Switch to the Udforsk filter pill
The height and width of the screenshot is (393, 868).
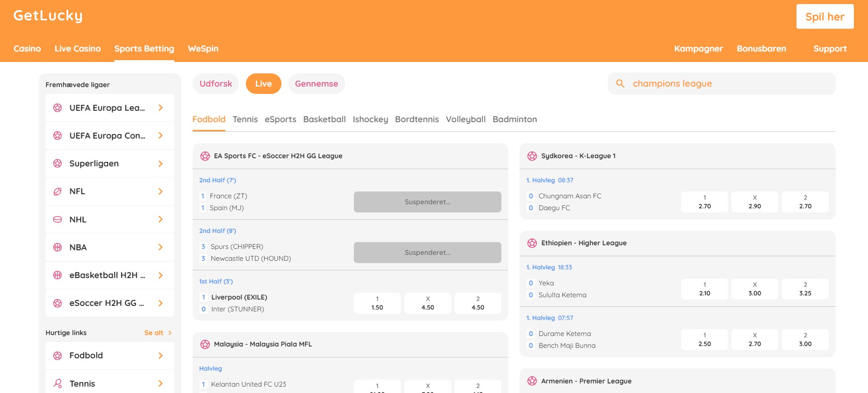coord(216,84)
